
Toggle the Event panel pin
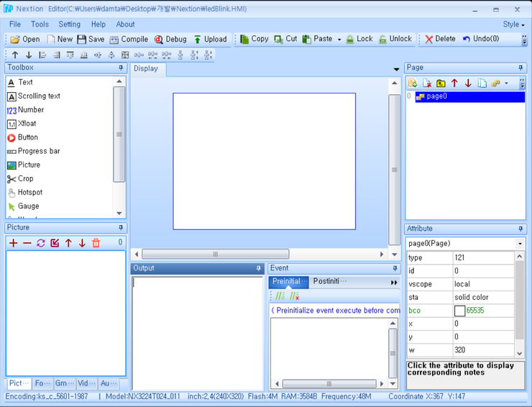[x=395, y=268]
